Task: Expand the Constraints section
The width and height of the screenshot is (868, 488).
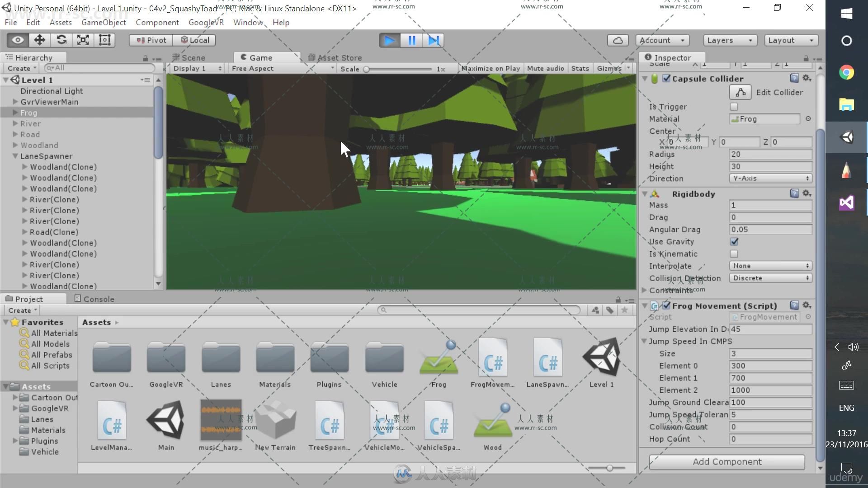Action: (x=645, y=291)
